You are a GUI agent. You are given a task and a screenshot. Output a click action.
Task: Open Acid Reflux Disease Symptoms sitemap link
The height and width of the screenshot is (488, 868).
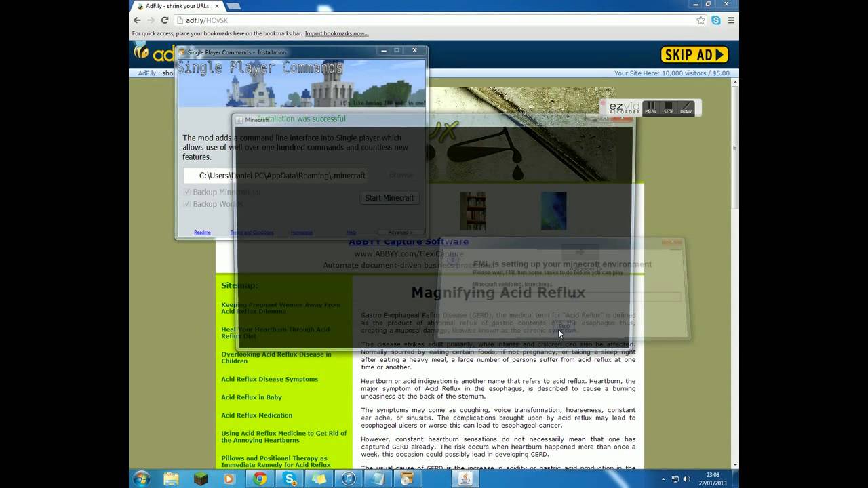(x=269, y=379)
